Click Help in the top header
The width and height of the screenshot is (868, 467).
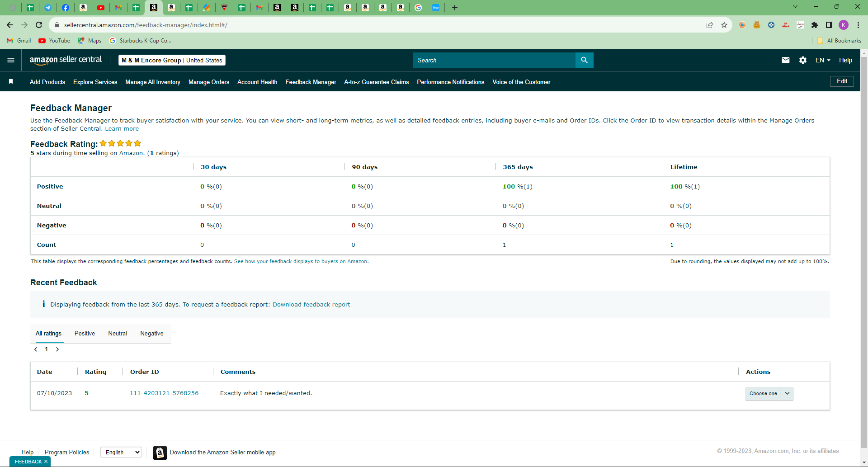coord(845,60)
